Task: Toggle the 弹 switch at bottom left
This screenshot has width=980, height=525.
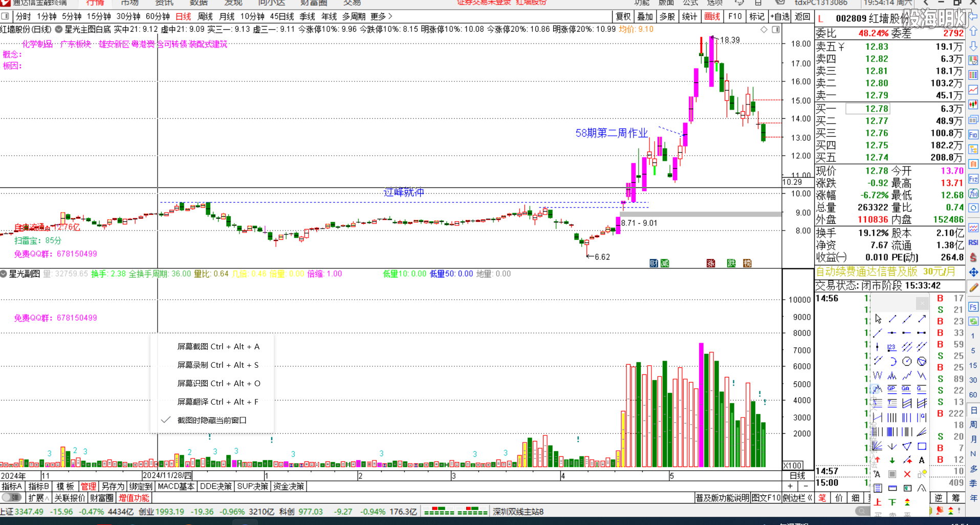Action: coord(11,497)
